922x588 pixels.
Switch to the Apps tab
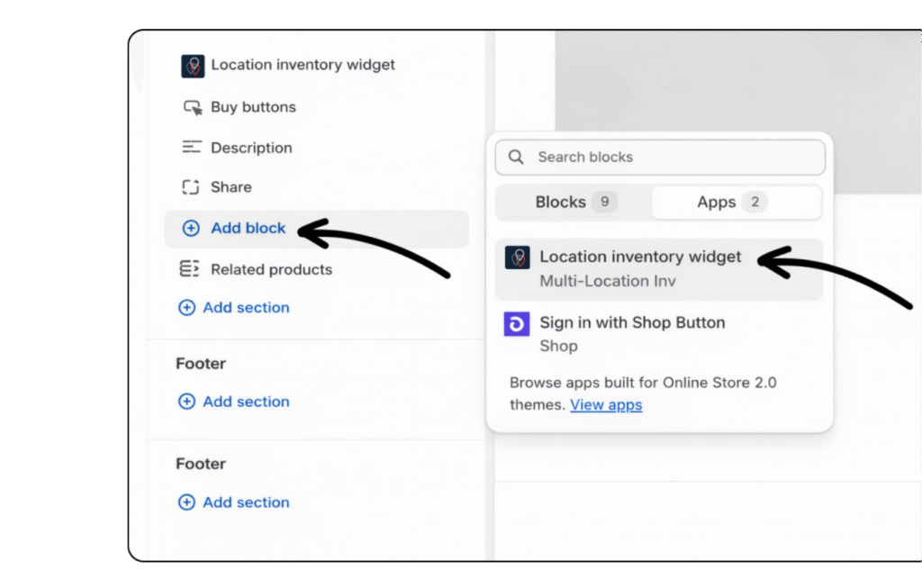click(731, 203)
